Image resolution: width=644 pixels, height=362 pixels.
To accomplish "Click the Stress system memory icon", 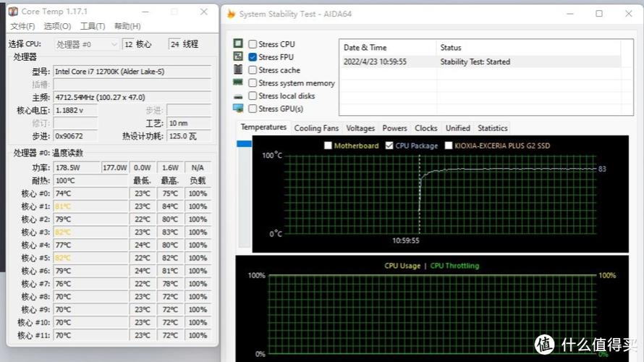I will [x=238, y=83].
